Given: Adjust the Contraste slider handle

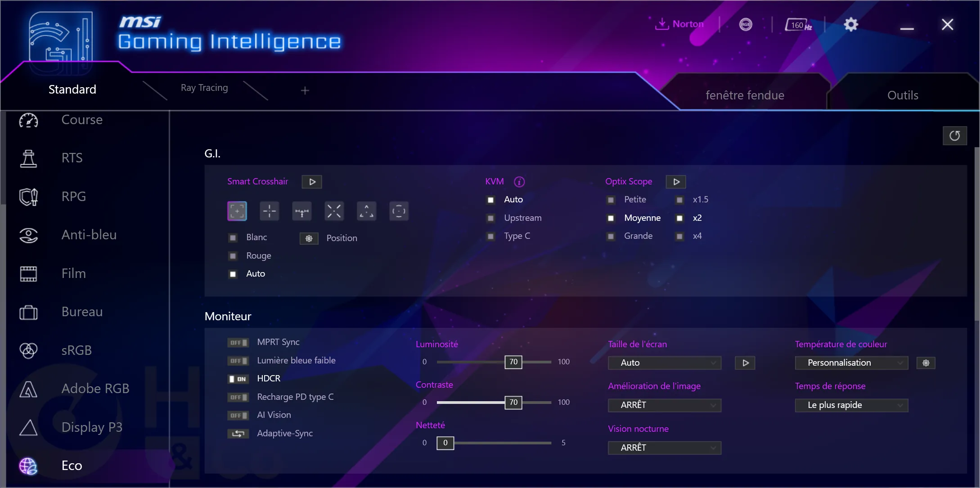Looking at the screenshot, I should (513, 403).
